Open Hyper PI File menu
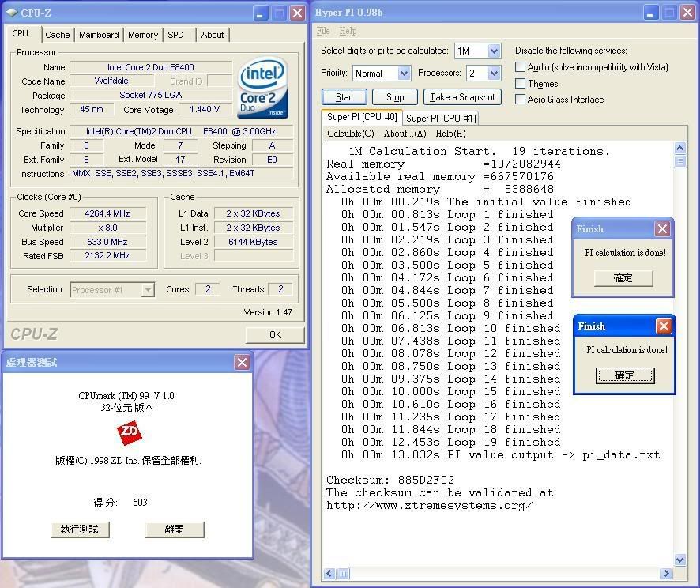The image size is (700, 588). tap(323, 31)
